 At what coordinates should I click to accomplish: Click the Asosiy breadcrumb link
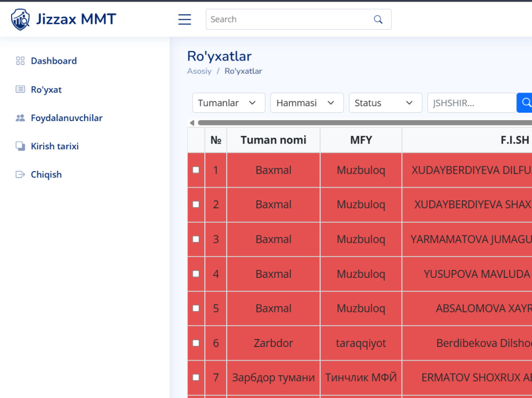click(x=199, y=71)
